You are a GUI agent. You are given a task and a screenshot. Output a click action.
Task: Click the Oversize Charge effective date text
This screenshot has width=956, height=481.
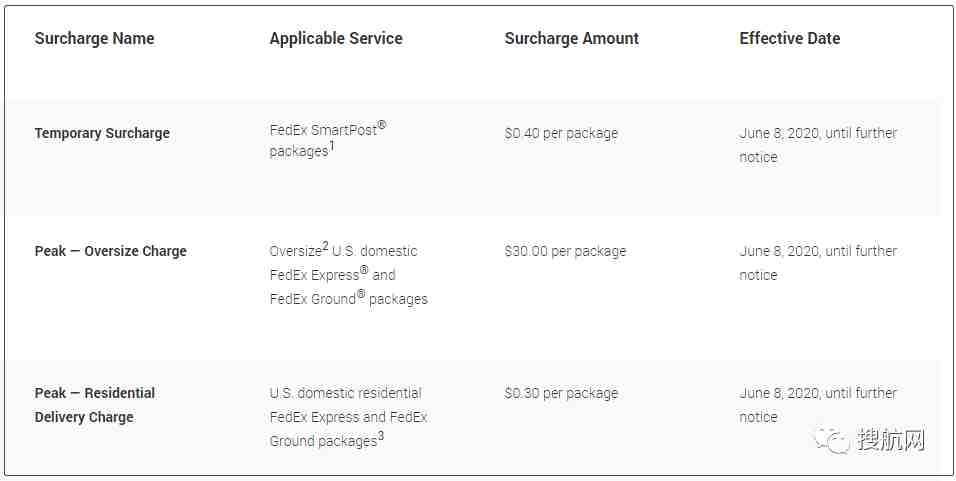[818, 263]
